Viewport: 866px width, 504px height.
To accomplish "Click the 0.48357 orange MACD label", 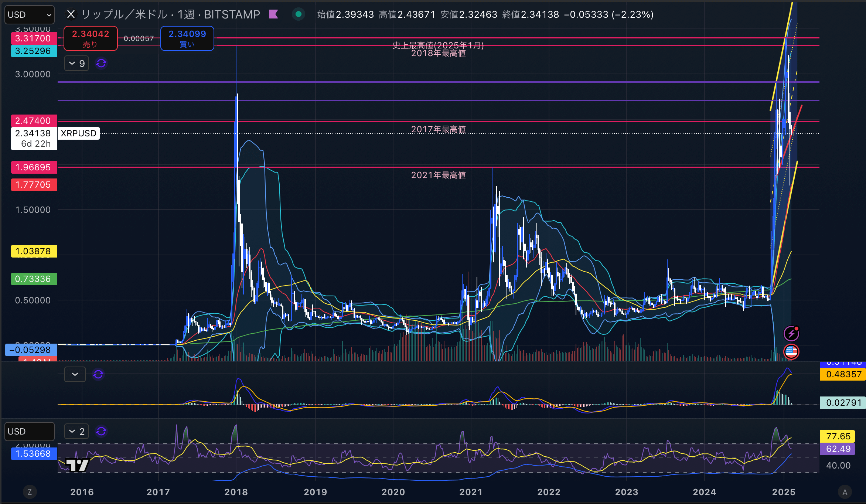I will pos(843,374).
